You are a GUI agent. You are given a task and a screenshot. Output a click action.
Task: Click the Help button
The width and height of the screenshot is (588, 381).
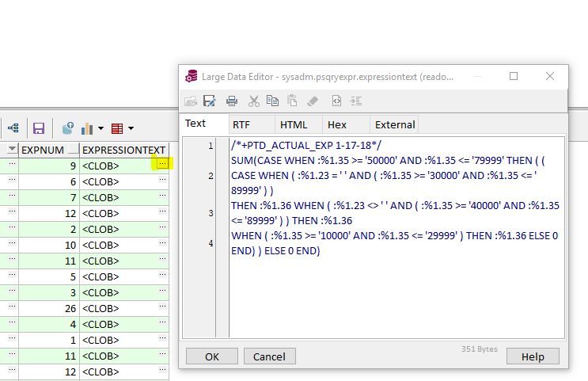click(533, 356)
